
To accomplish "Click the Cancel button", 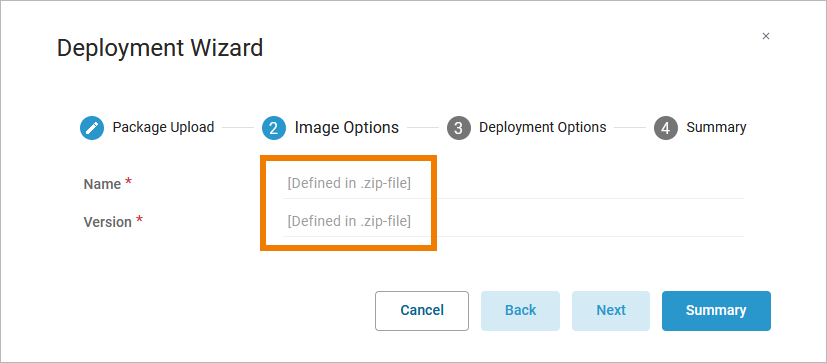I will pyautogui.click(x=422, y=311).
